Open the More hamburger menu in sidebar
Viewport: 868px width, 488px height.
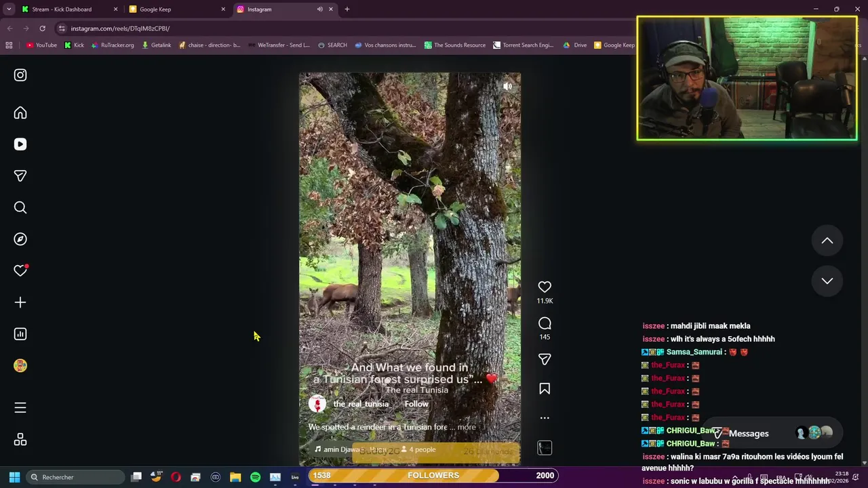pos(20,407)
